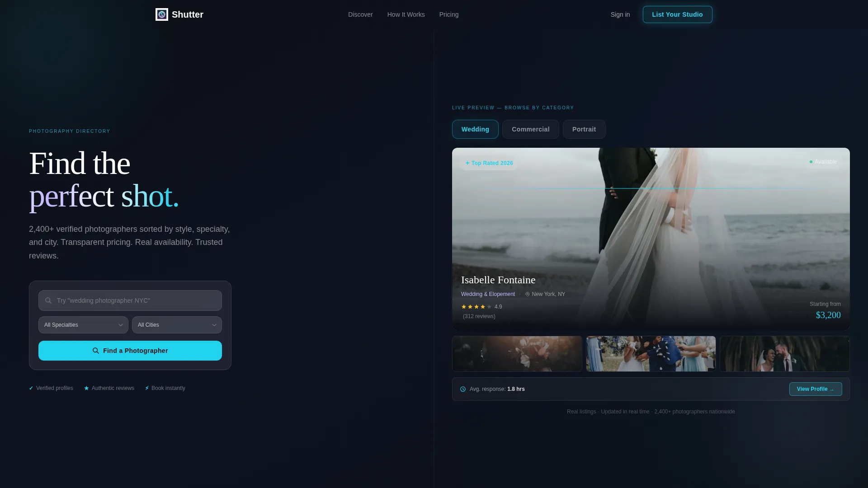868x488 pixels.
Task: Open the bouquet flowers thumbnail
Action: (x=517, y=354)
